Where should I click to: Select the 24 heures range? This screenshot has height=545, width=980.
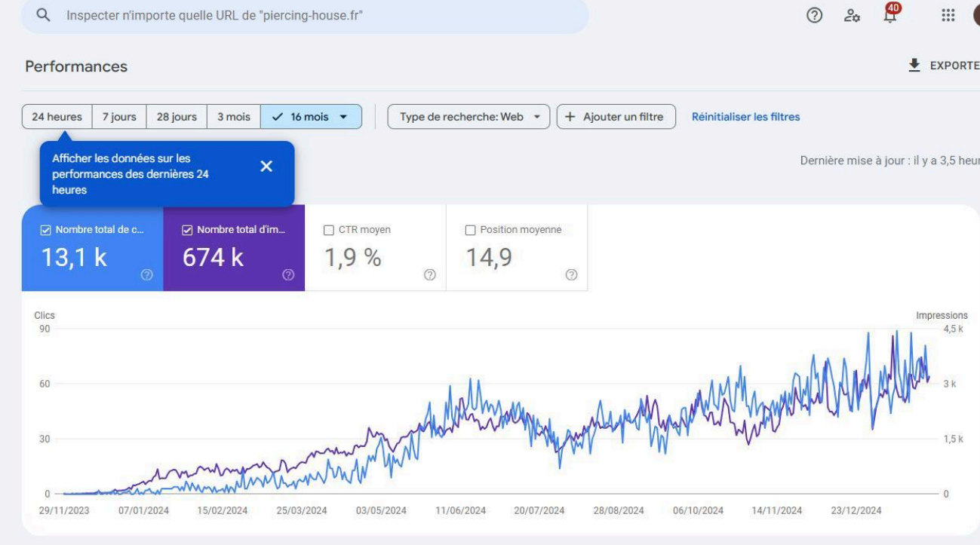[x=57, y=117]
